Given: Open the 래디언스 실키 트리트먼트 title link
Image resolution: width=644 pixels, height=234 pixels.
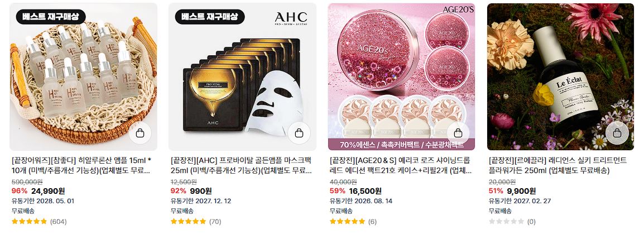Looking at the screenshot, I should point(558,165).
